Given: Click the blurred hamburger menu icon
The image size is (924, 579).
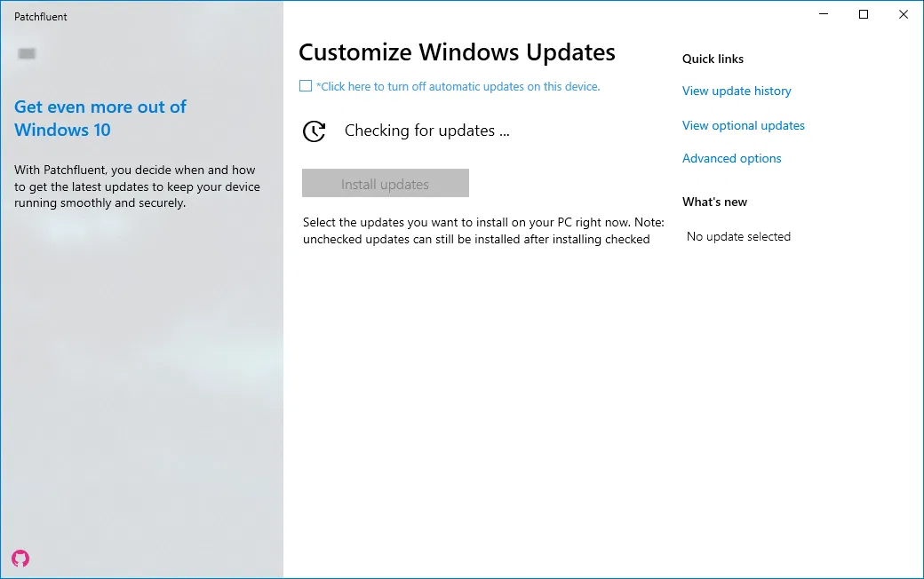Looking at the screenshot, I should 27,53.
